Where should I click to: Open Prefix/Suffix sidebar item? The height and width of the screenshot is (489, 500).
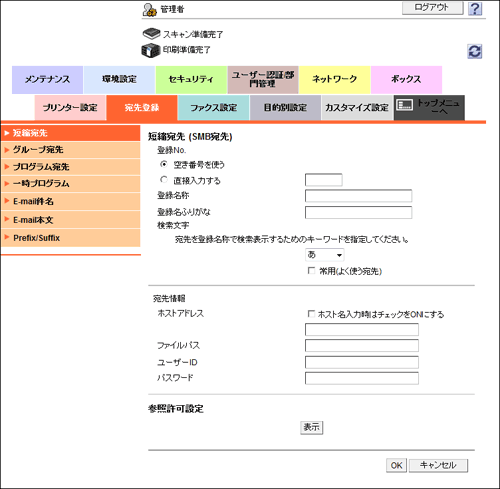coord(71,238)
